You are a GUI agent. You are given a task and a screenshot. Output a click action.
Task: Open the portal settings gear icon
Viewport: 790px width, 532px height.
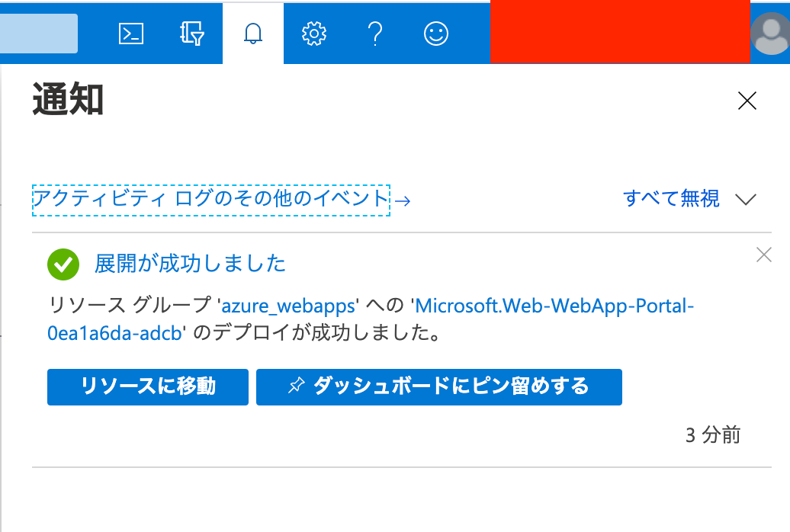tap(314, 34)
